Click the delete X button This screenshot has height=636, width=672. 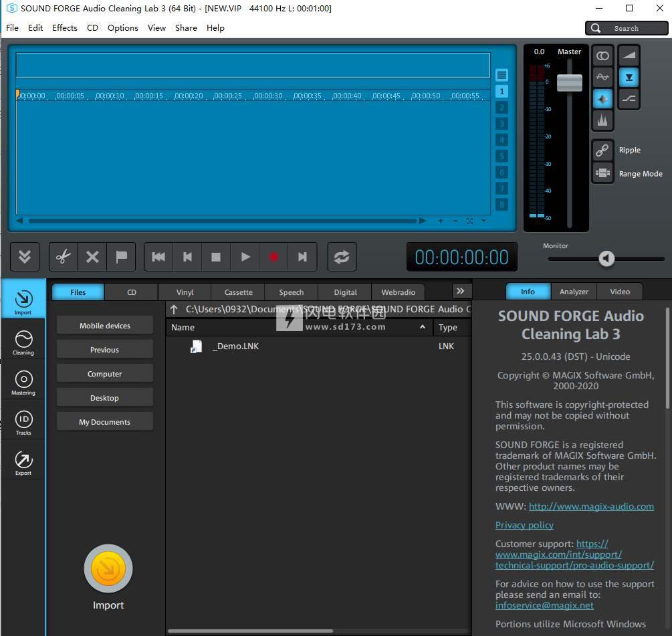point(92,257)
